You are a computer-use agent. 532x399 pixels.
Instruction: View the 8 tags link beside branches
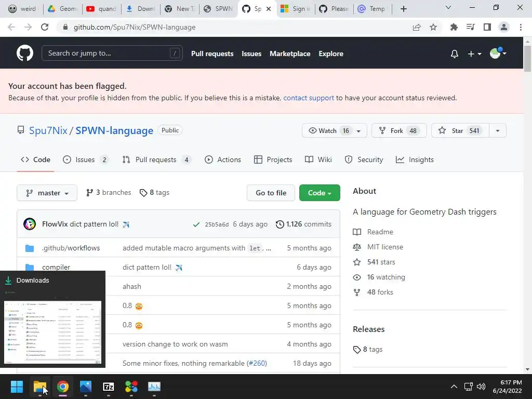154,192
